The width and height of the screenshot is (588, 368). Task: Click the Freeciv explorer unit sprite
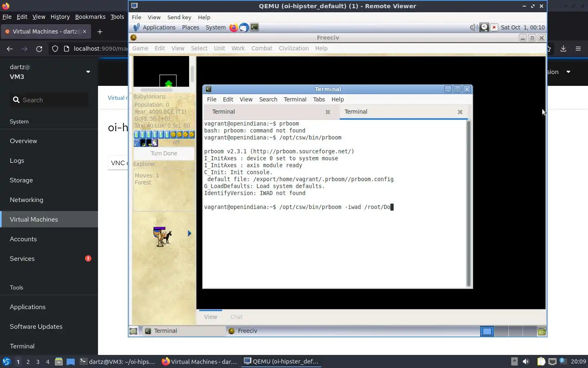(x=162, y=236)
